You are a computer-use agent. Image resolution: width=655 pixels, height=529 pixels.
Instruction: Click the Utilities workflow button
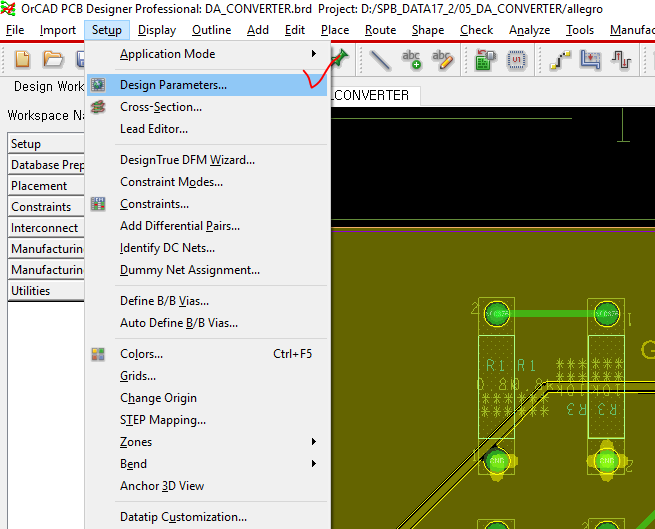(46, 290)
